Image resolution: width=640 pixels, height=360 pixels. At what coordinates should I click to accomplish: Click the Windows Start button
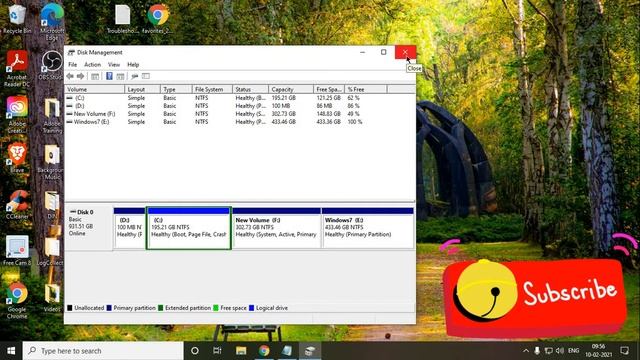click(x=11, y=351)
